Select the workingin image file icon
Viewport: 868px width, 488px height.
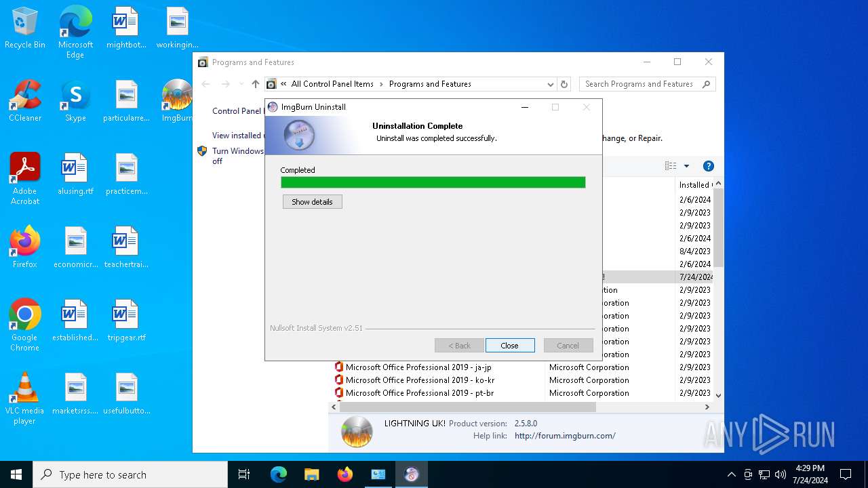[x=177, y=28]
